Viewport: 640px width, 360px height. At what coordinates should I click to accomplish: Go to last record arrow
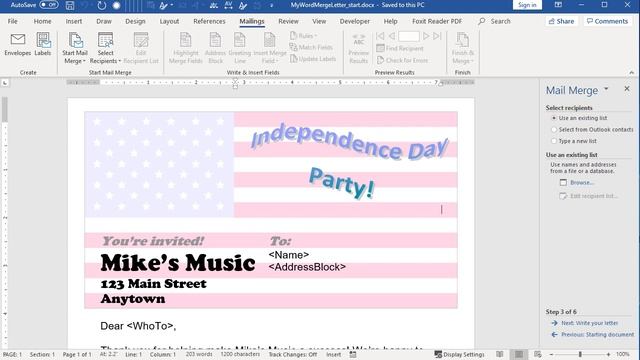(438, 36)
